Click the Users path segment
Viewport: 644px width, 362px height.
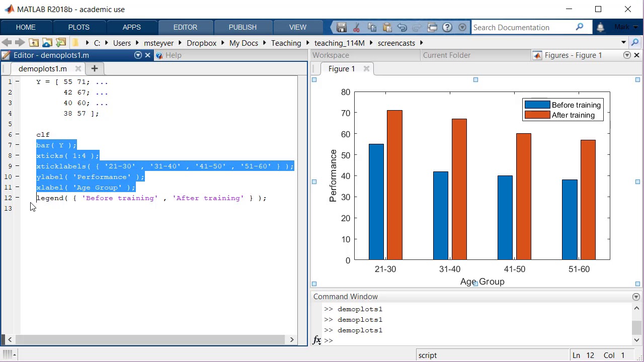(122, 43)
